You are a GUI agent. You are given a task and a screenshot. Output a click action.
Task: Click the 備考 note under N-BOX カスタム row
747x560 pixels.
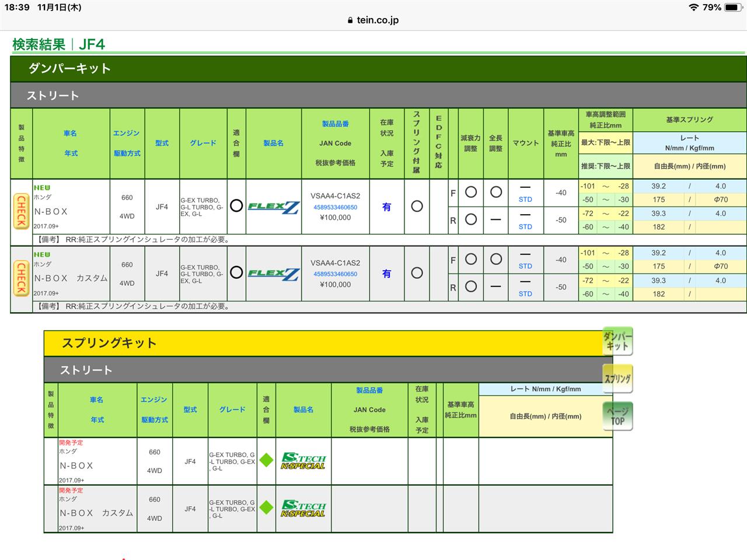[x=132, y=306]
